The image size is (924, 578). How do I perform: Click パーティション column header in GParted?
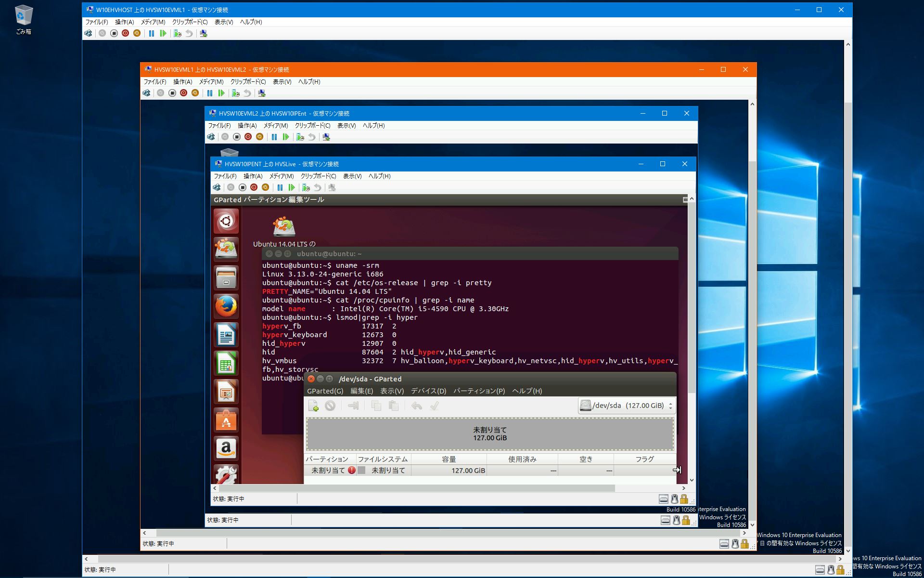(x=330, y=459)
